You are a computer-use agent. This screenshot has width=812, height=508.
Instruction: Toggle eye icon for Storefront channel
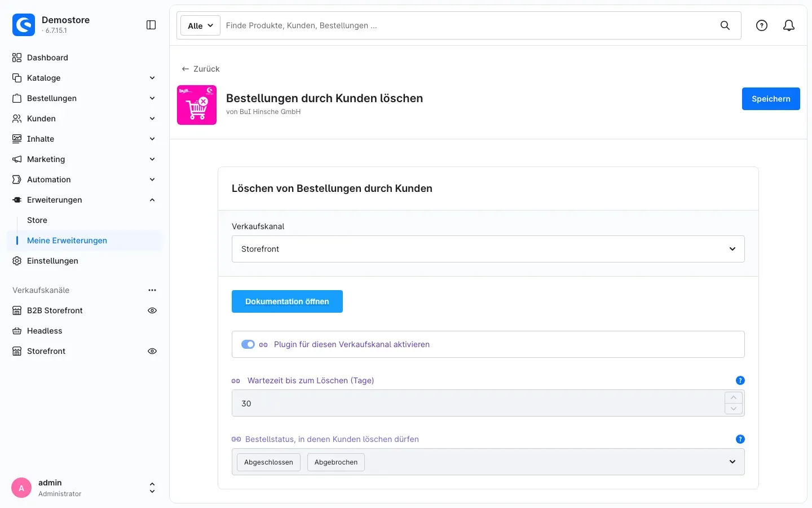152,351
